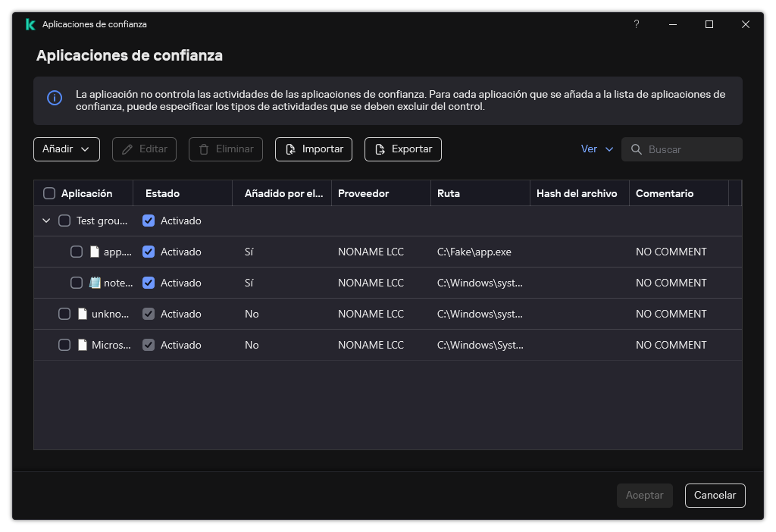The height and width of the screenshot is (532, 776).
Task: Select the Importar button with its import icon
Action: tap(313, 149)
